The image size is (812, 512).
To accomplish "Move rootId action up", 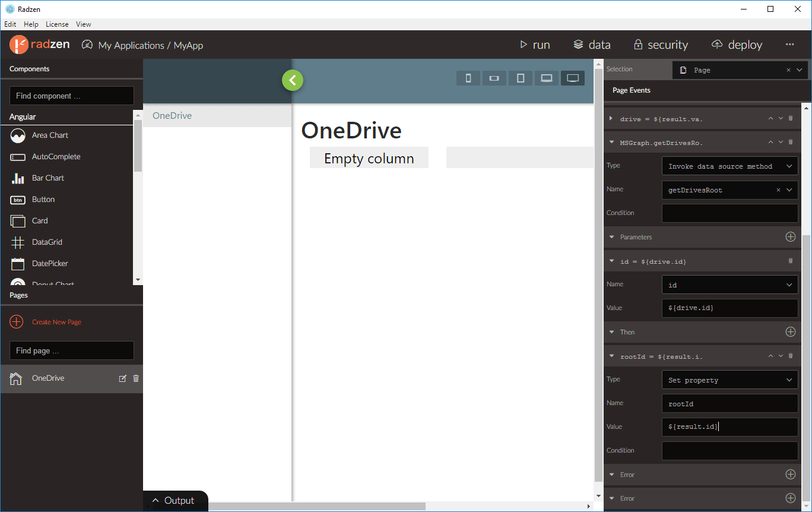I will click(770, 356).
